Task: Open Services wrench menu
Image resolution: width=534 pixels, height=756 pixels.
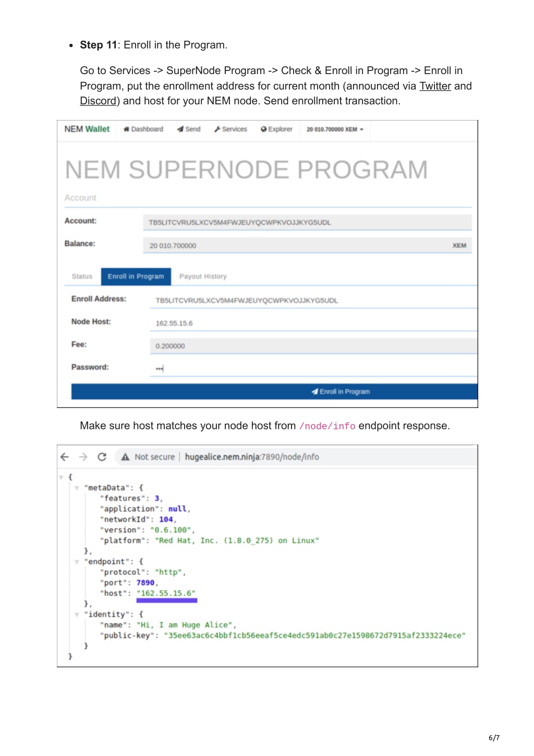Action: pos(230,129)
